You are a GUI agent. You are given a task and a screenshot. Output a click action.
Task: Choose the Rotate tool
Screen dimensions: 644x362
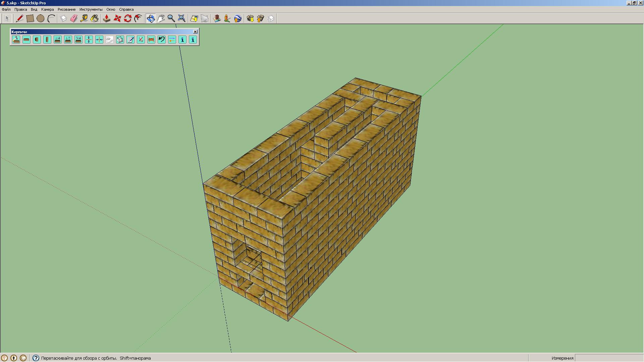(x=127, y=18)
